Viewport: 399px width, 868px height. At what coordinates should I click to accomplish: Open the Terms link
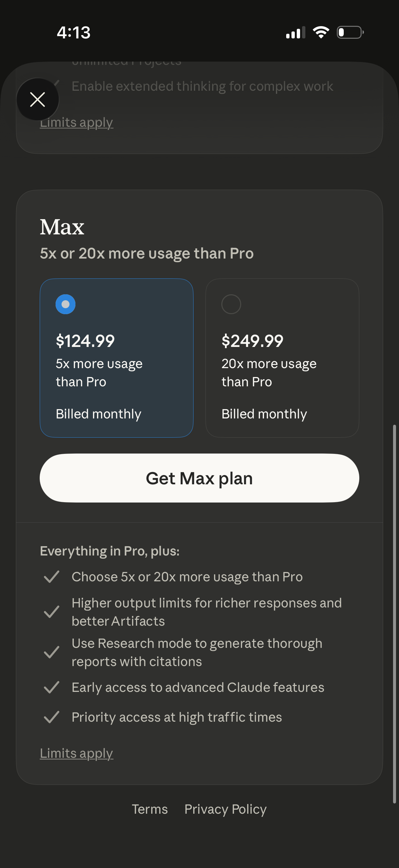coord(150,809)
